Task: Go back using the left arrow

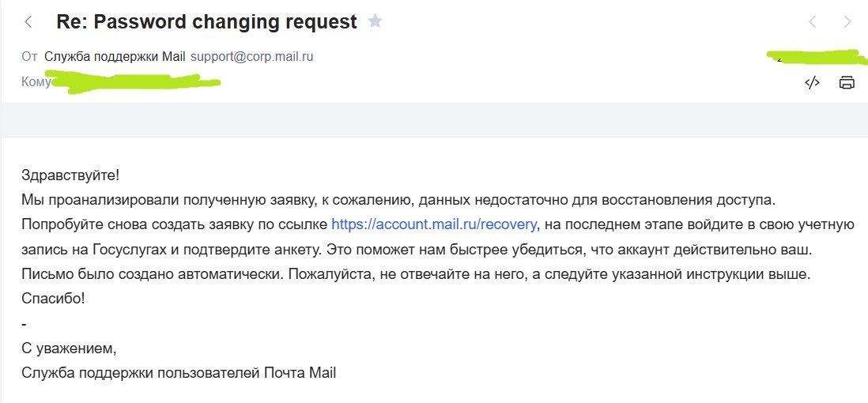Action: click(x=28, y=22)
